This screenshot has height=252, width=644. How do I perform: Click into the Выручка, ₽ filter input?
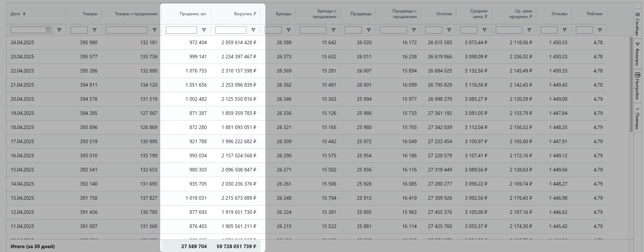[231, 30]
